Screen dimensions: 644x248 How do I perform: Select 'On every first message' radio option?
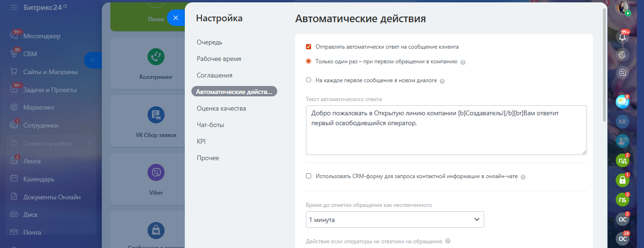tap(309, 80)
